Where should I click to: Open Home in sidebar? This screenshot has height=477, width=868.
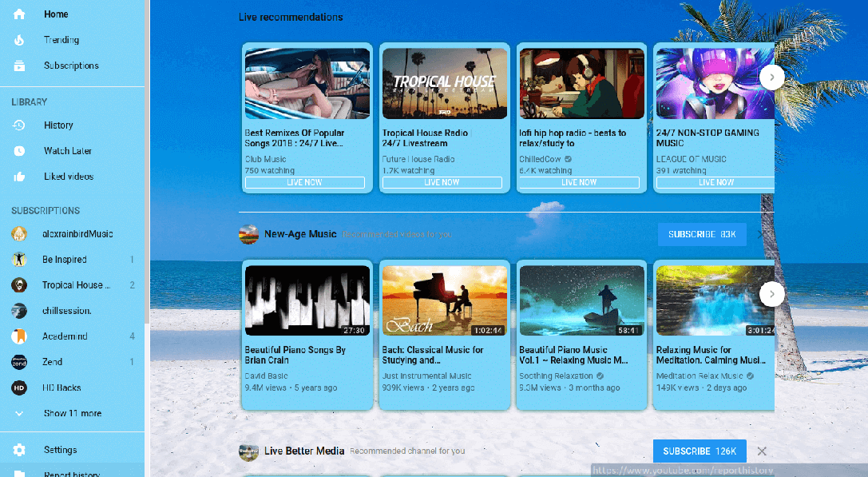pos(72,14)
